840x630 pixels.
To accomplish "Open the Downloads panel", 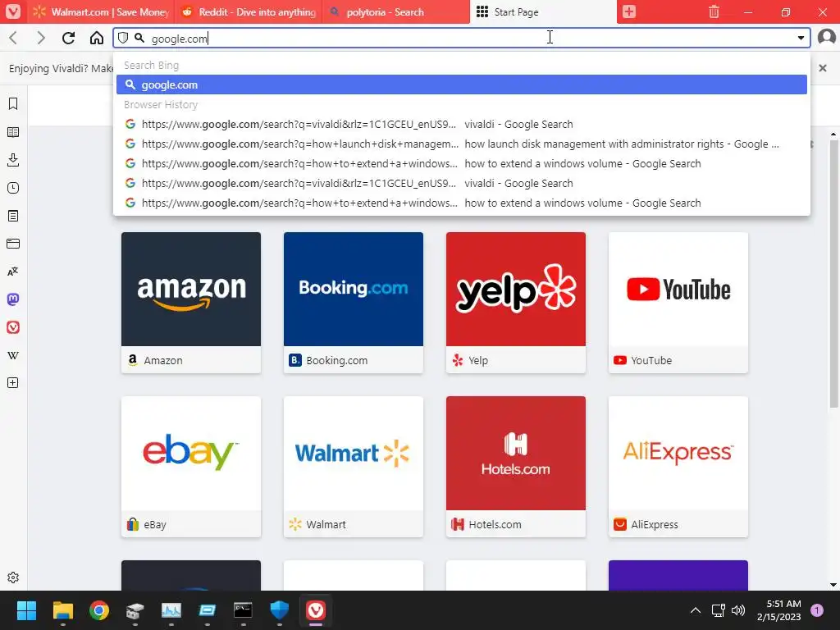I will click(13, 160).
